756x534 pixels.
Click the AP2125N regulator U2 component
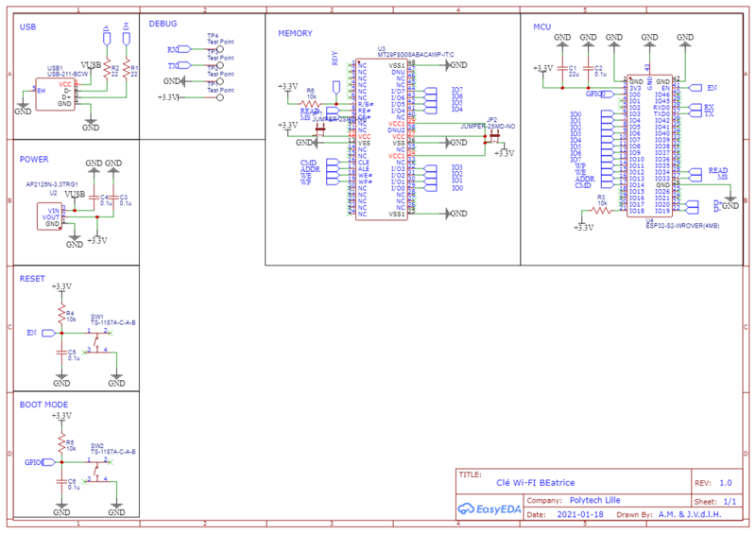click(50, 216)
